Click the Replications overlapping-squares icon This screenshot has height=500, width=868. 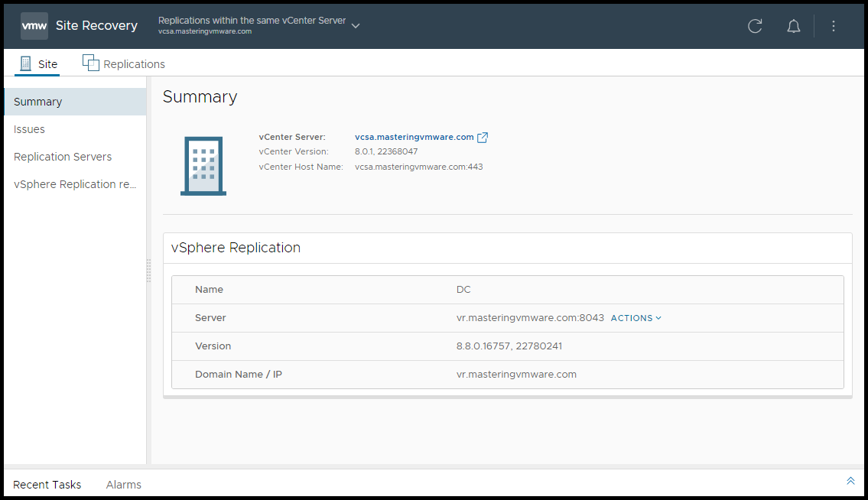click(91, 63)
